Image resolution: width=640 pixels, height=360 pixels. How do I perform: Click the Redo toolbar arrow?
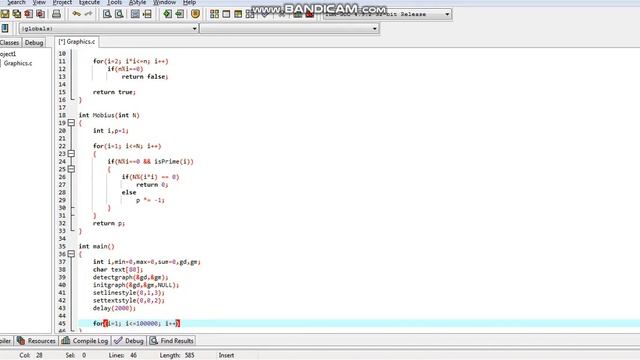click(88, 14)
